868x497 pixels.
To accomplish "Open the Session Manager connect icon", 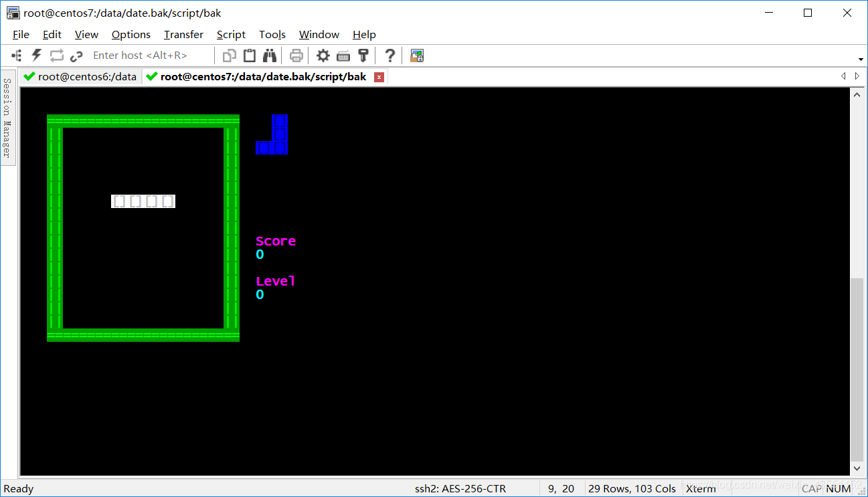I will (17, 56).
